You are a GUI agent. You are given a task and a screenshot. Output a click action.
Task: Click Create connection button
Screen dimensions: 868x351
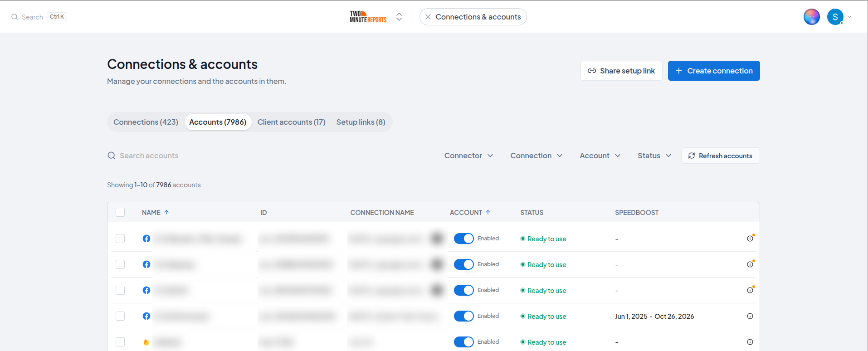tap(714, 71)
